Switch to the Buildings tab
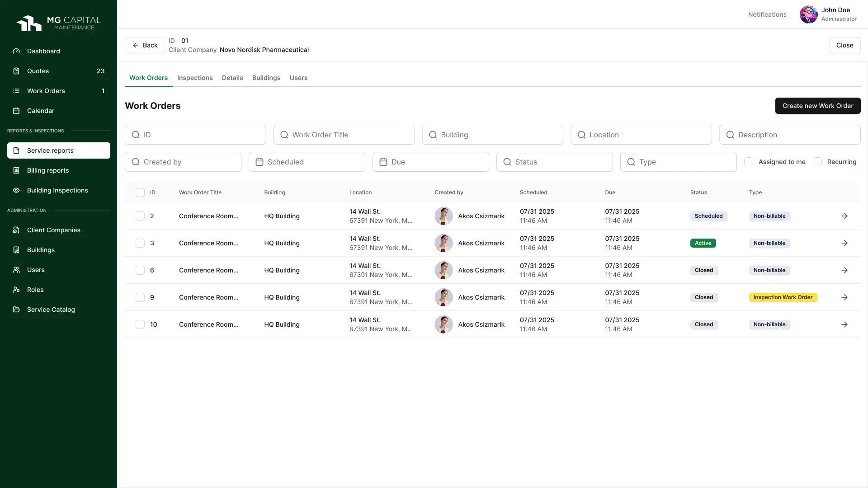Screen dimensions: 868x488 pyautogui.click(x=266, y=78)
